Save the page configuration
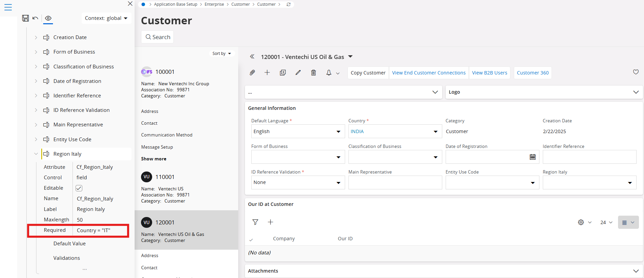 tap(25, 18)
